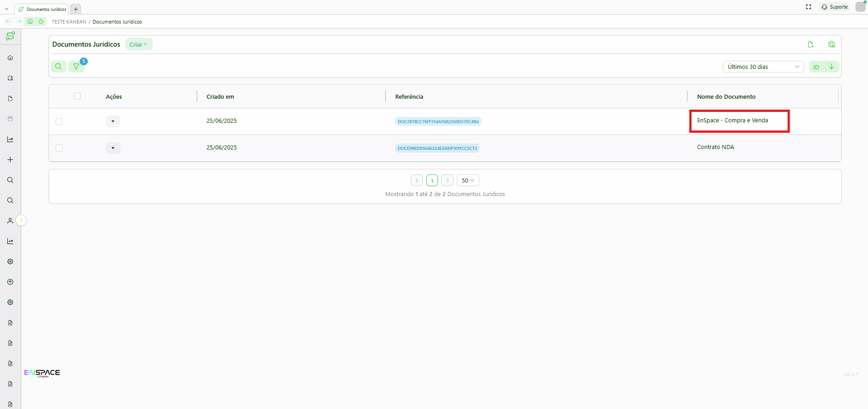Open the search magnifier above the table
This screenshot has height=409, width=868.
pyautogui.click(x=58, y=67)
